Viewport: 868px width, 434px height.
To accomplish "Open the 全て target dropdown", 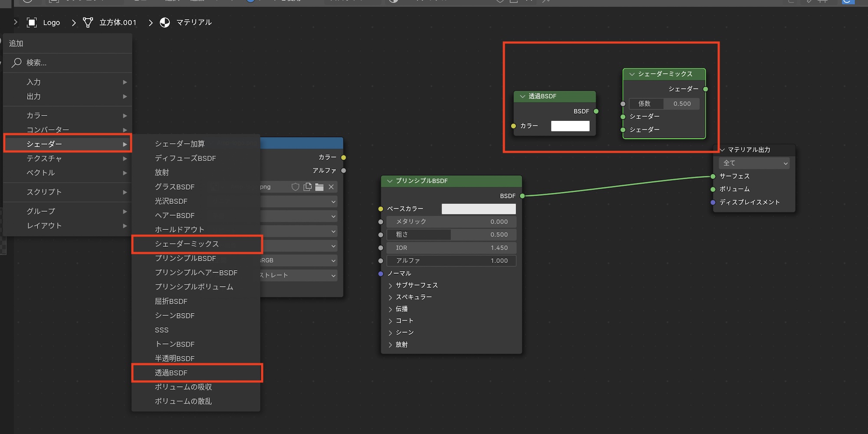I will point(754,163).
